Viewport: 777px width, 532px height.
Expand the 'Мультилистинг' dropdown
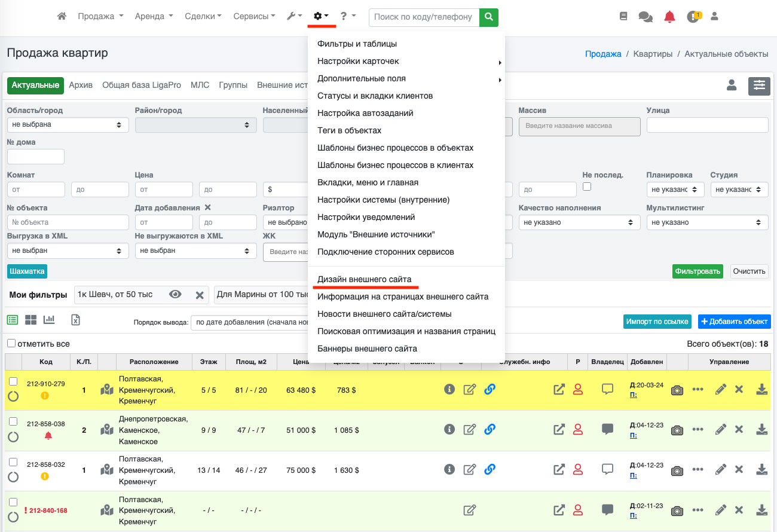(707, 222)
